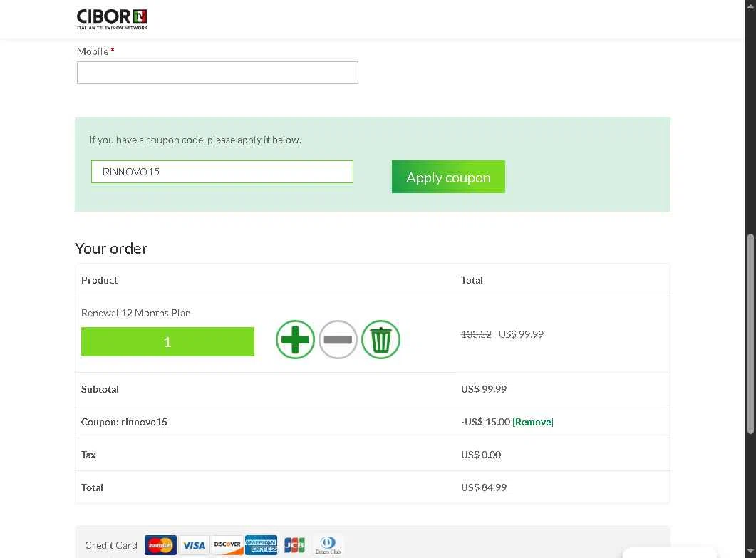Select the 'Tax' row label
Screen dimensions: 756x558
coord(88,455)
